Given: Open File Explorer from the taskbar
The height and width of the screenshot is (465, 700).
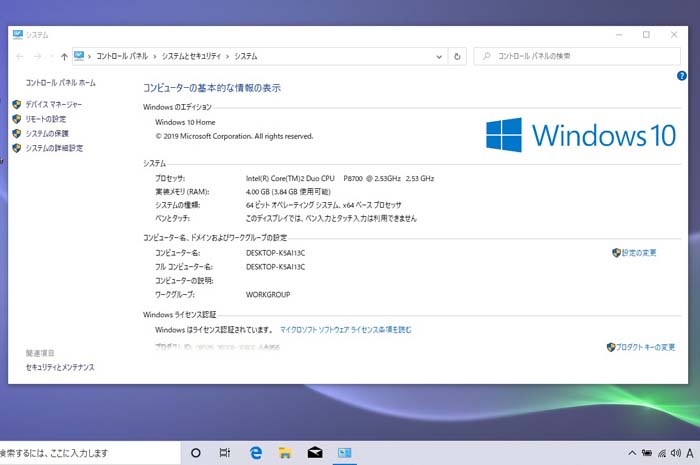Looking at the screenshot, I should pyautogui.click(x=285, y=453).
